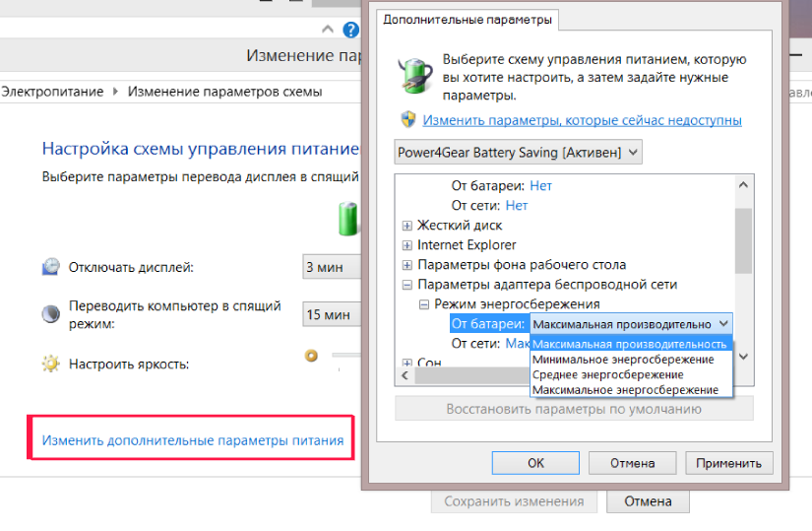Click the shield icon beside the unavailable settings link
This screenshot has width=812, height=531.
(x=408, y=119)
